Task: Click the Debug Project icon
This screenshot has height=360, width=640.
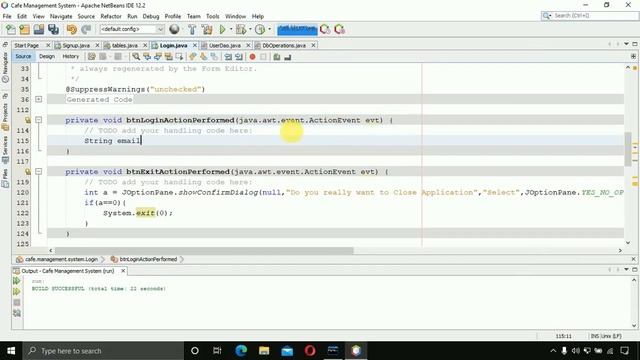Action: tap(241, 29)
